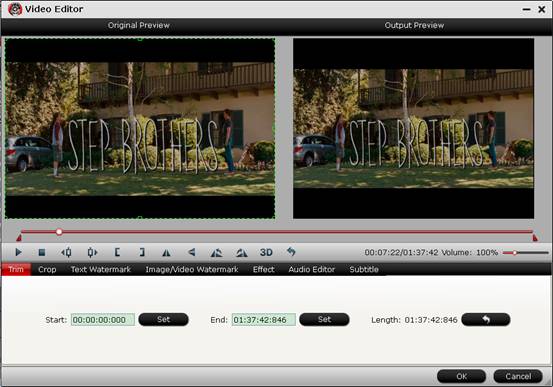
Task: Click the Output Preview video frame
Action: coord(413,128)
